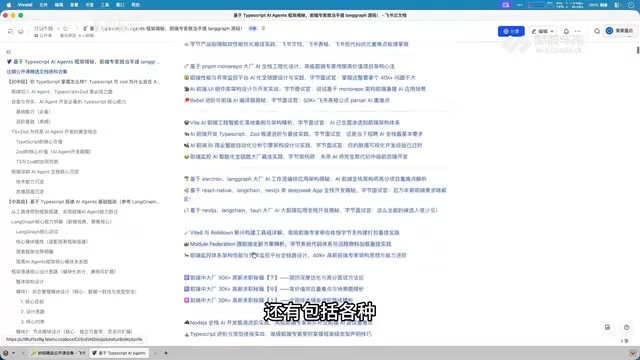Click the document info icon near help button
Screen dimensions: 640x360
pos(607,327)
